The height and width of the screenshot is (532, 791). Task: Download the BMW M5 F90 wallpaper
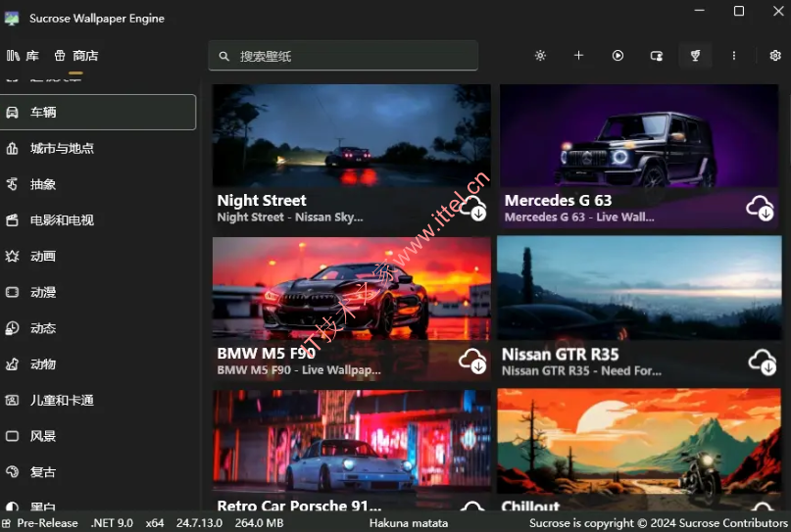click(x=472, y=361)
